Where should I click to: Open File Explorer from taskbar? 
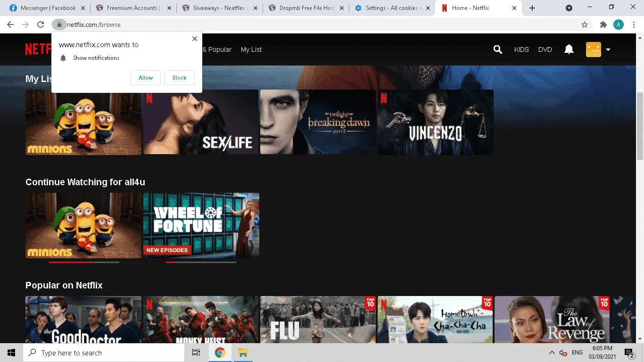[x=243, y=353]
